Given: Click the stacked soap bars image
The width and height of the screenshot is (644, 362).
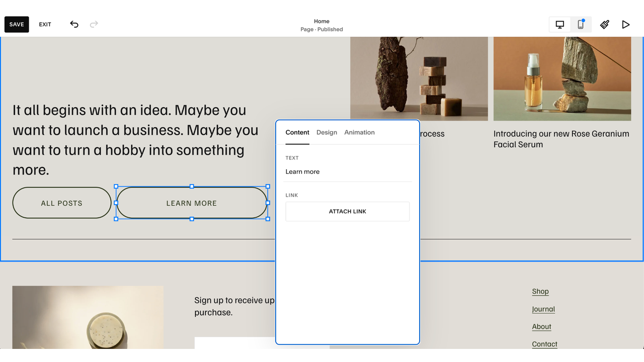Looking at the screenshot, I should point(419,78).
